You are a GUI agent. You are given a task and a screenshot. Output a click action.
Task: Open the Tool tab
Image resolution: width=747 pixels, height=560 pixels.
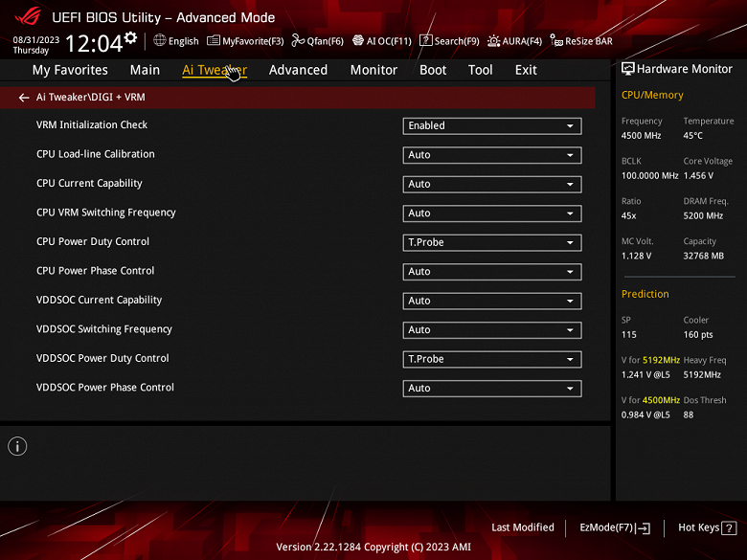480,70
